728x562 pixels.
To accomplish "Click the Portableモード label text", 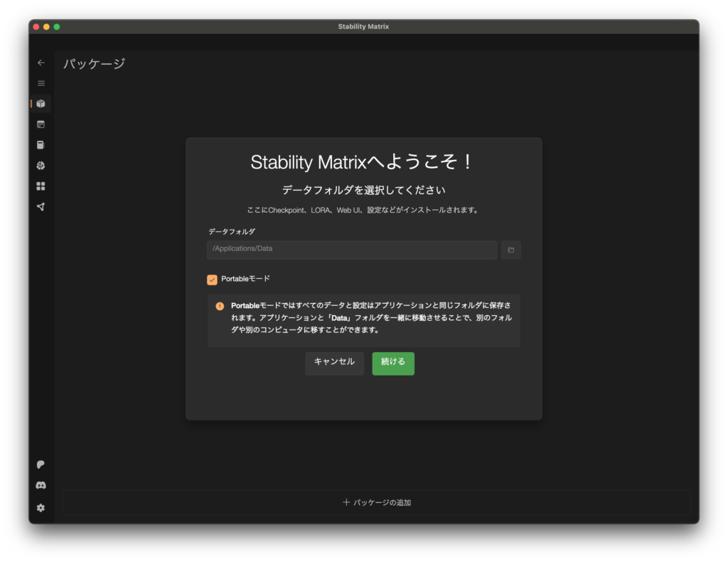I will 245,279.
